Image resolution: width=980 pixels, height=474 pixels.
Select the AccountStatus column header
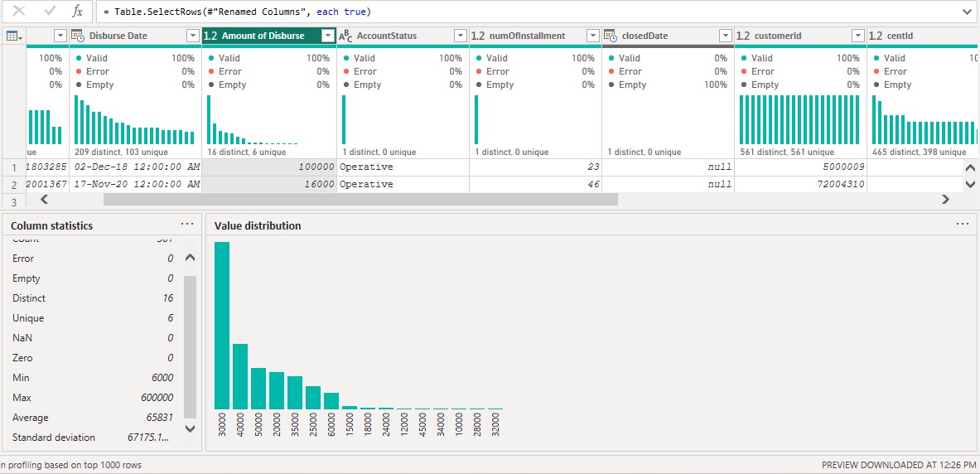tap(403, 36)
